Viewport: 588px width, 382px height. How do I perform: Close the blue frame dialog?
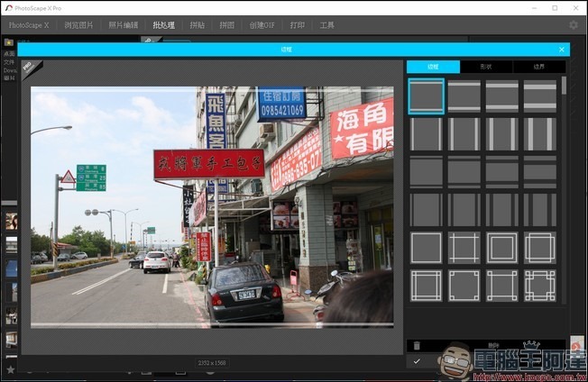tap(561, 50)
